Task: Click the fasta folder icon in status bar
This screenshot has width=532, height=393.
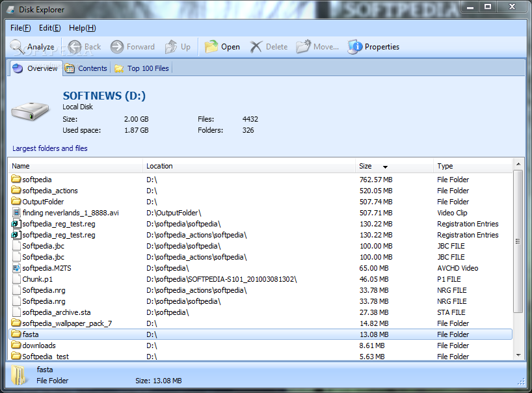Action: (x=18, y=375)
